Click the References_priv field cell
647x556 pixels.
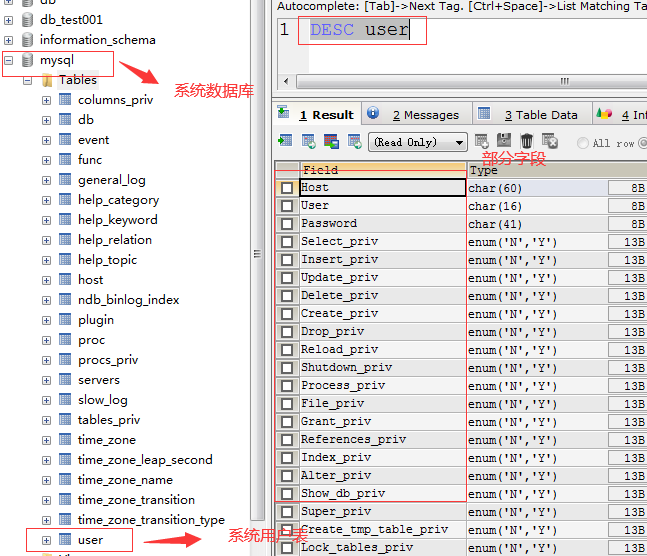383,440
